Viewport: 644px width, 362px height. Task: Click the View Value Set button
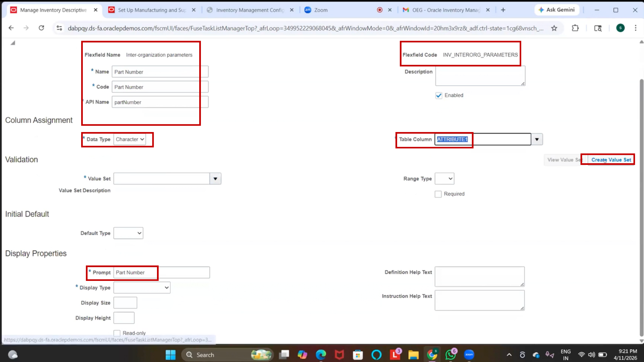pos(565,160)
